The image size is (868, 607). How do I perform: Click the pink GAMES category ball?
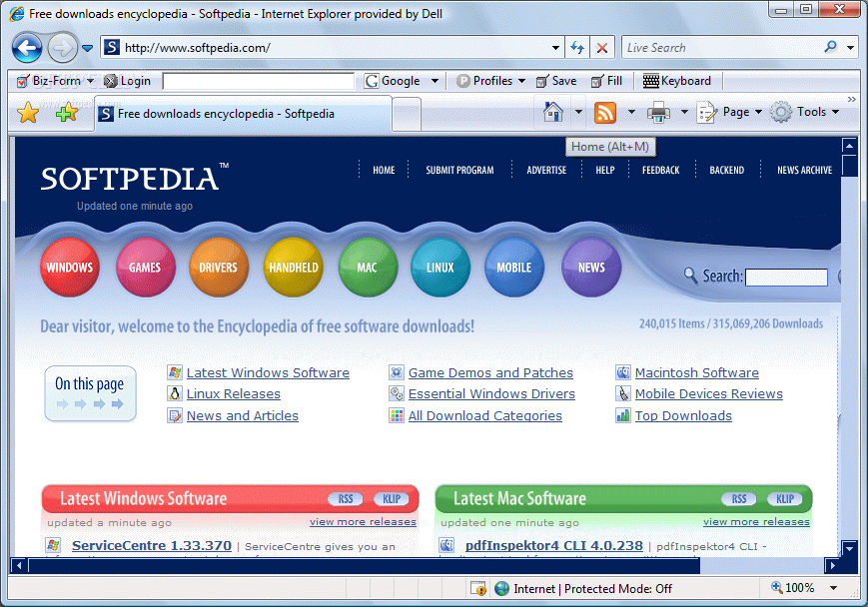(x=145, y=268)
